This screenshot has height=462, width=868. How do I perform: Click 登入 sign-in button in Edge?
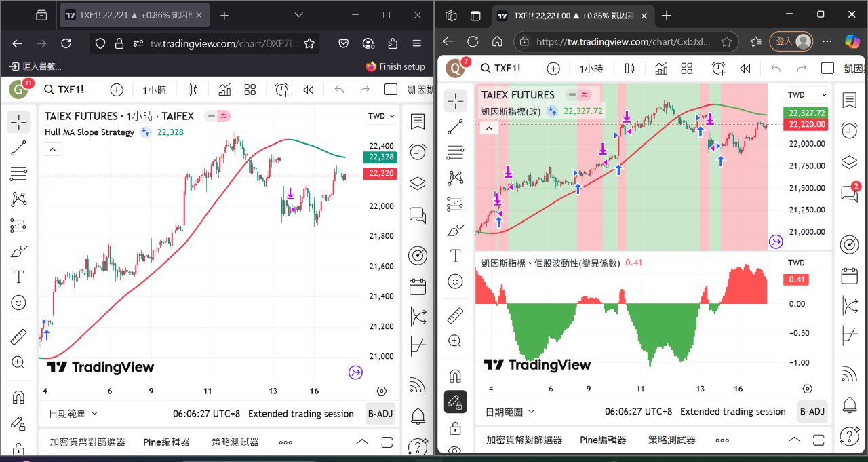tap(791, 41)
